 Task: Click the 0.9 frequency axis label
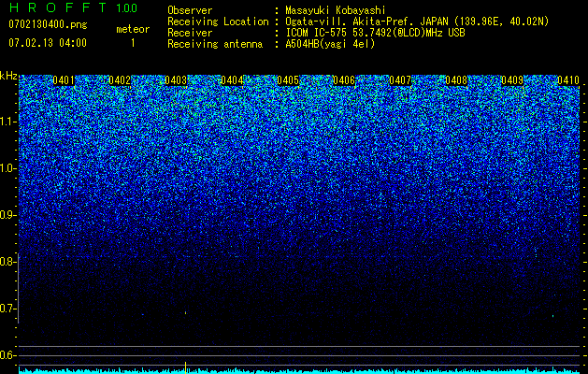click(7, 215)
